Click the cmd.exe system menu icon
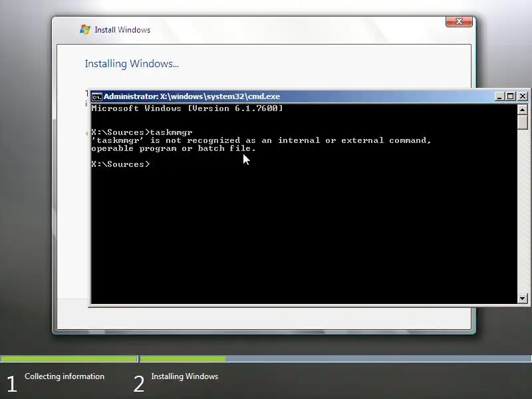The height and width of the screenshot is (399, 532). pos(96,96)
